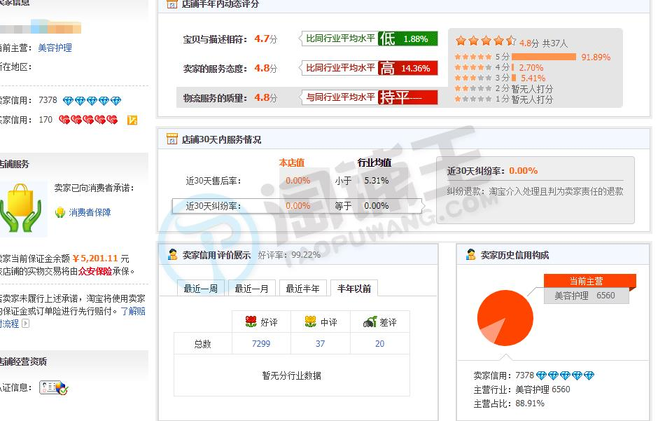
Task: Click the 店铺30天内服务情况 header icon
Action: pyautogui.click(x=170, y=139)
